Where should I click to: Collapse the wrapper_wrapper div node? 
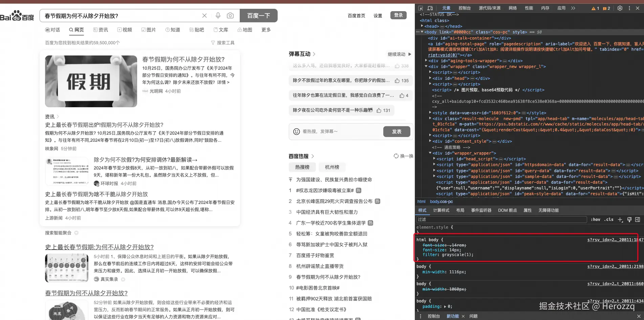pyautogui.click(x=430, y=153)
